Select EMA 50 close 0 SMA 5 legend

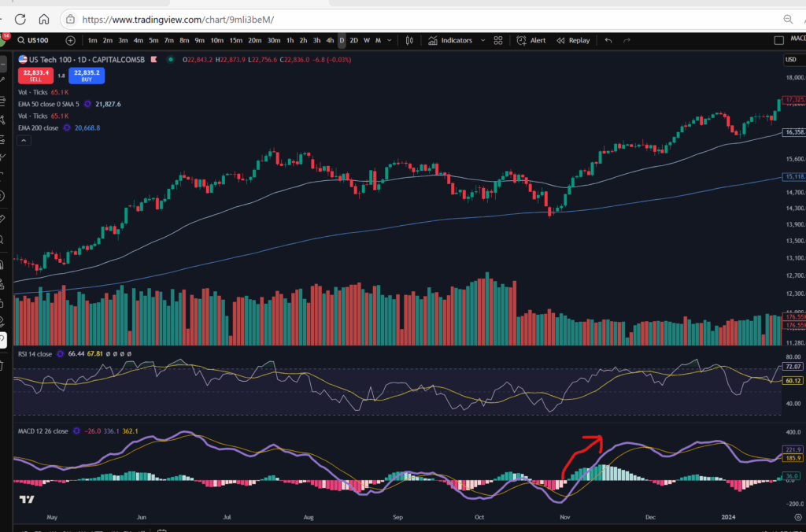click(48, 105)
